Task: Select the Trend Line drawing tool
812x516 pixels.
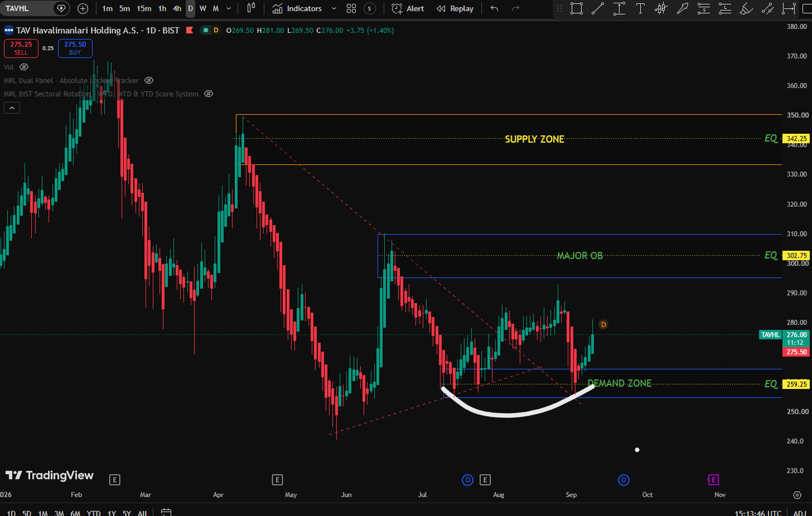Action: point(597,9)
